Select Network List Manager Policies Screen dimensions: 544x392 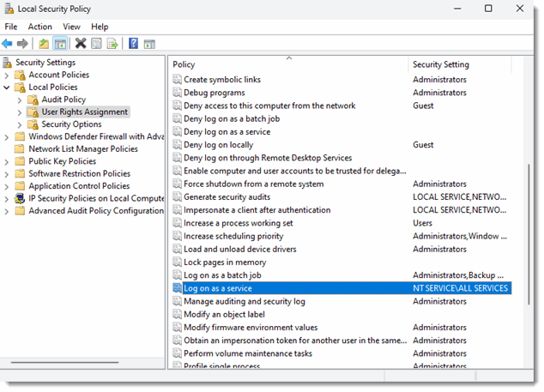[83, 148]
